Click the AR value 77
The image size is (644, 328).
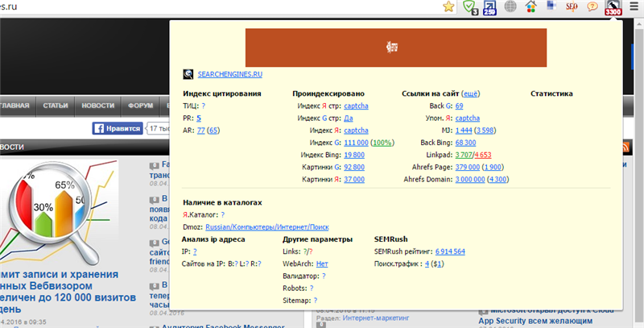tap(200, 131)
